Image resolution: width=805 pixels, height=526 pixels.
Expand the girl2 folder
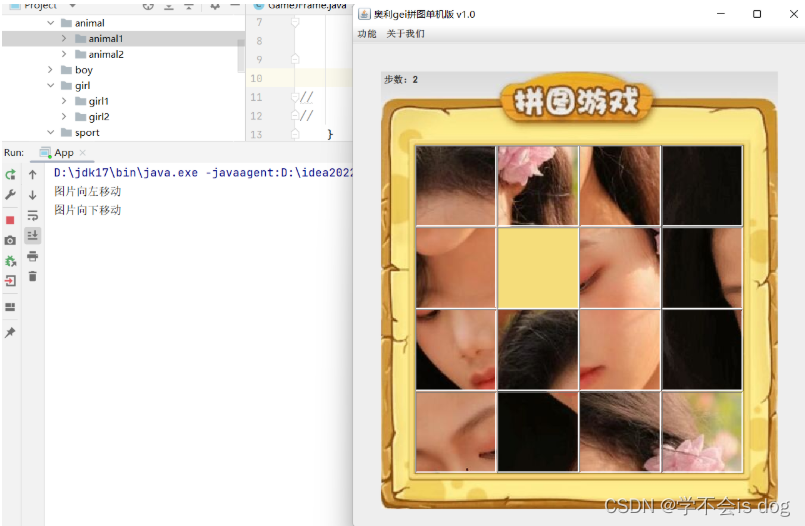pos(64,116)
